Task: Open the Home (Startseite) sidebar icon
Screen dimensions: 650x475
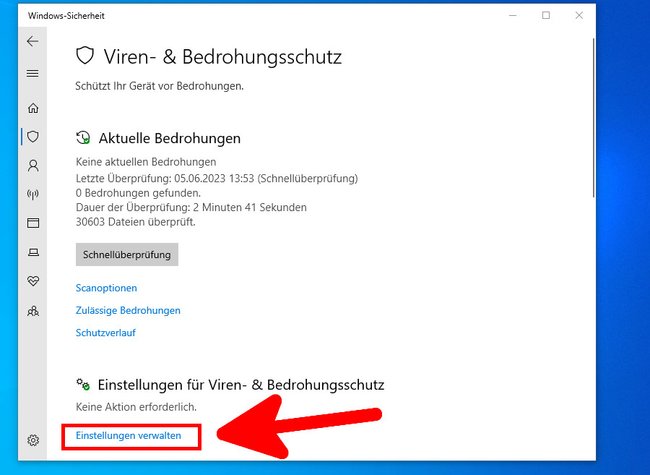Action: [x=33, y=108]
